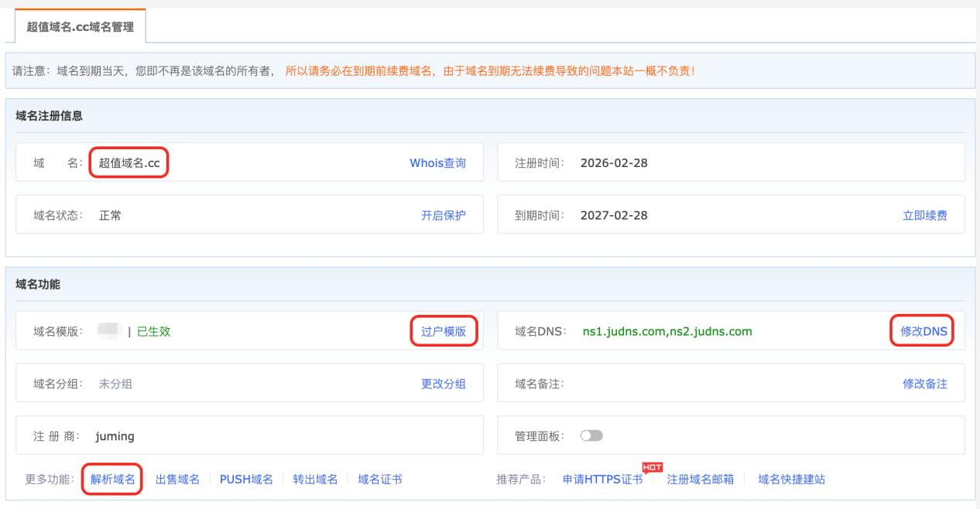Image resolution: width=980 pixels, height=509 pixels.
Task: Click the PUSH域名 link
Action: click(246, 480)
